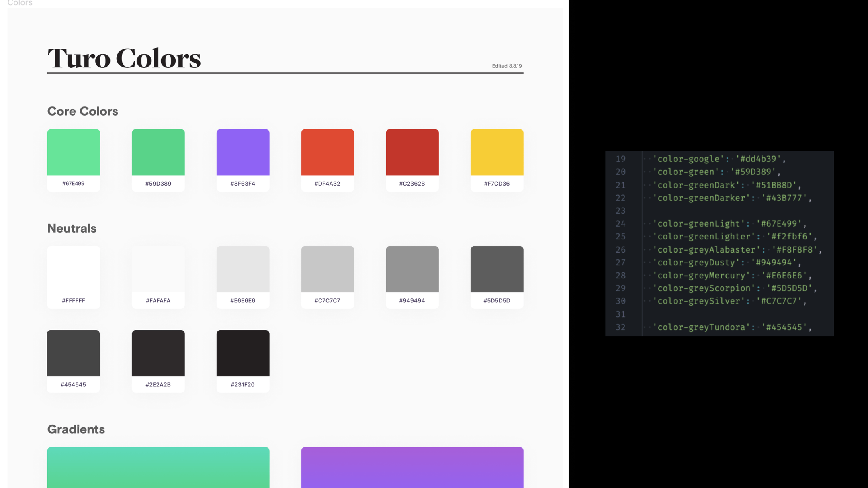This screenshot has width=868, height=488.
Task: Click code line number 24
Action: tap(620, 224)
